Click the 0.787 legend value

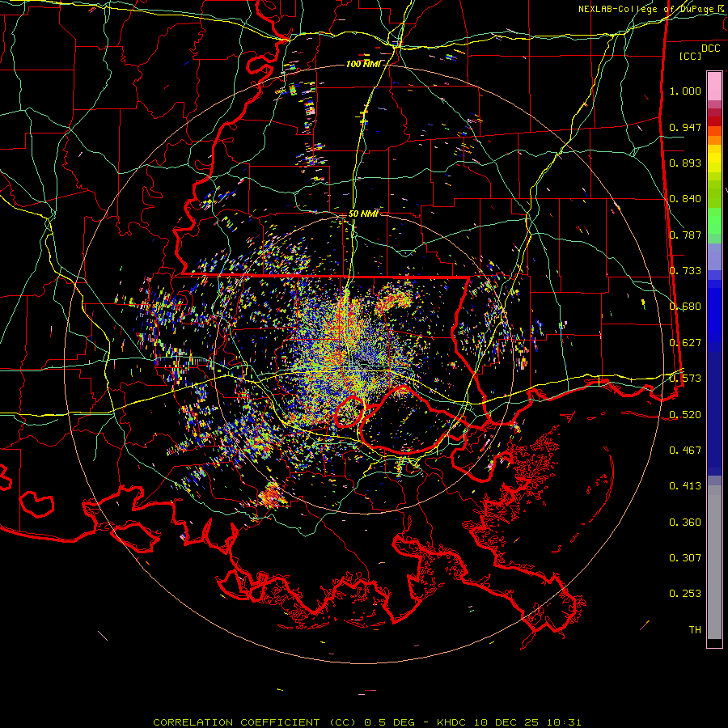(x=685, y=235)
